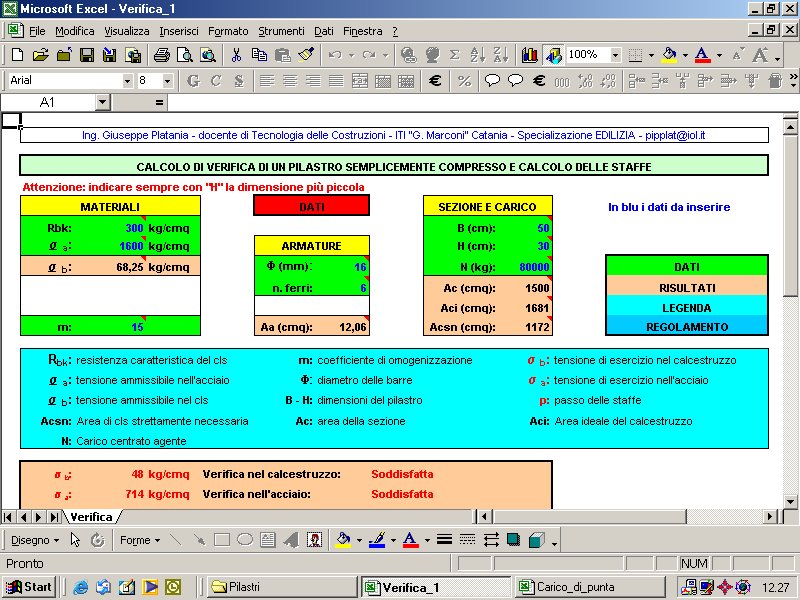Screen dimensions: 800x600
Task: Click the red DATI button
Action: [x=312, y=207]
